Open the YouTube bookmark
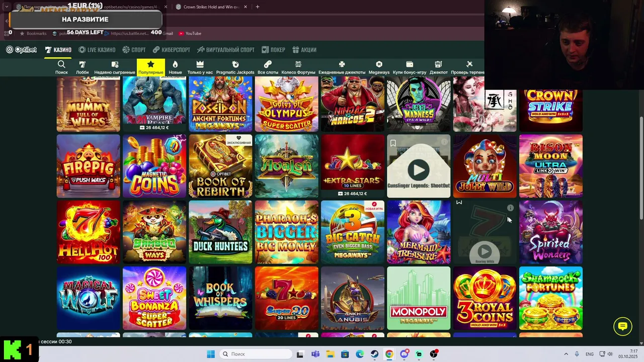The height and width of the screenshot is (362, 644). [190, 33]
